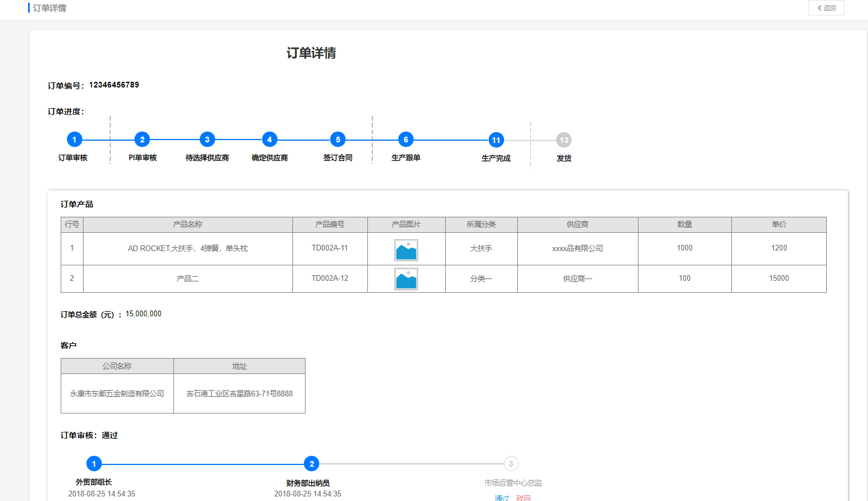The image size is (868, 501).
Task: Select progress step 6 生产跟单
Action: (x=406, y=140)
